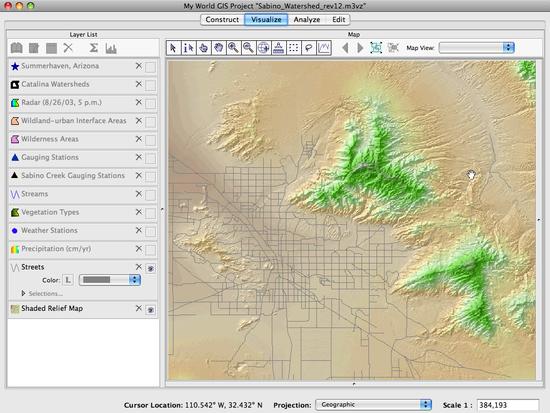
Task: Click the Summerhaven, Arizona star icon
Action: [x=15, y=66]
